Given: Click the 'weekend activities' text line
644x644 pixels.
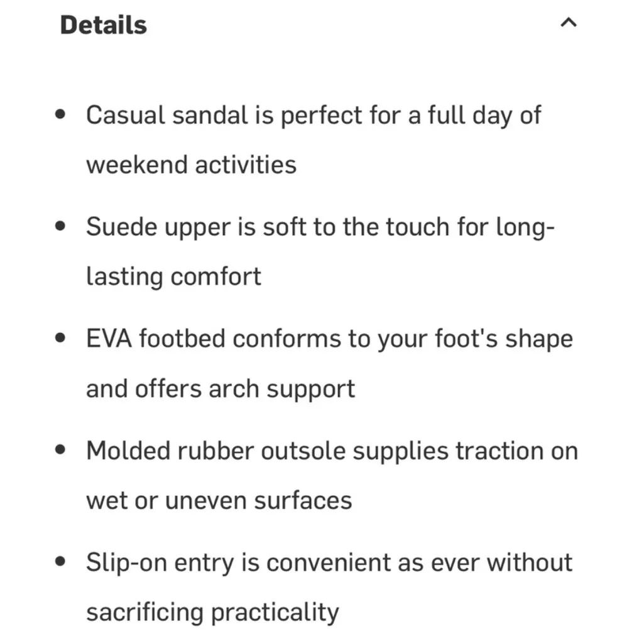Looking at the screenshot, I should (x=191, y=165).
